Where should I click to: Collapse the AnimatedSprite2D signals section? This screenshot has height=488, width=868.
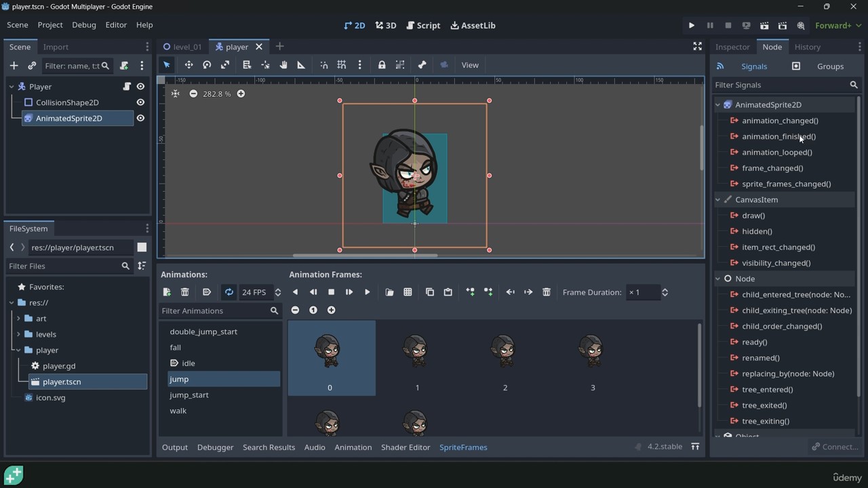[x=718, y=105]
